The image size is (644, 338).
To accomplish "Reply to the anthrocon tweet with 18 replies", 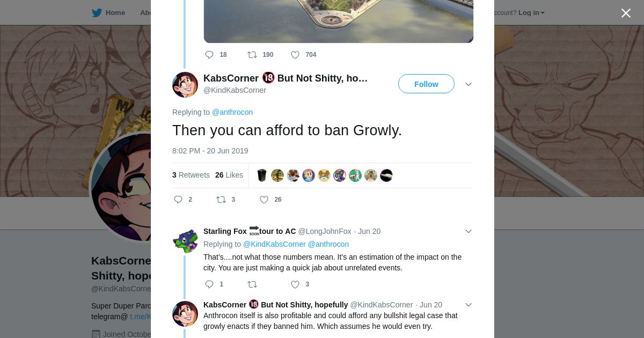I will (x=209, y=55).
